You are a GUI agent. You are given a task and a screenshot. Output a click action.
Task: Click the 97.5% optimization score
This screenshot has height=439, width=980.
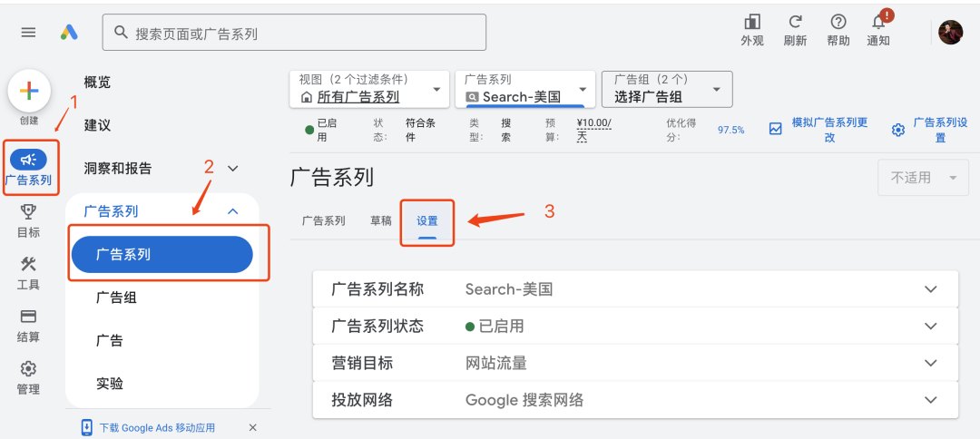(x=730, y=130)
